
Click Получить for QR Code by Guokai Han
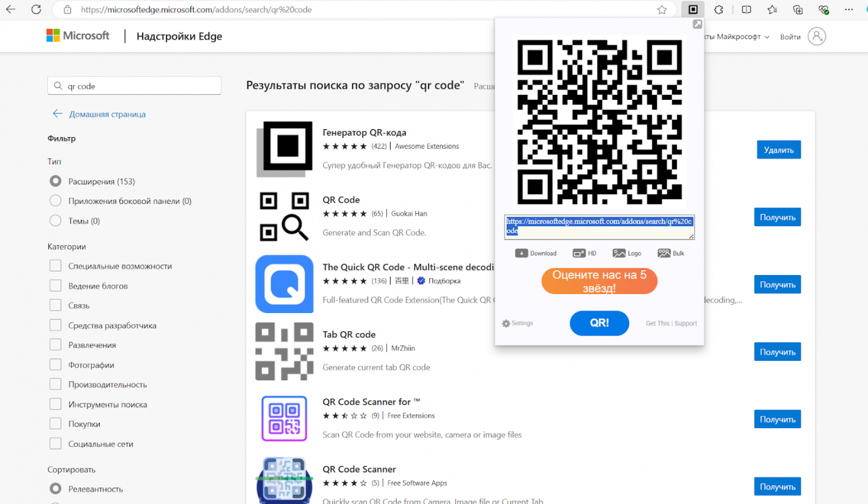(777, 217)
